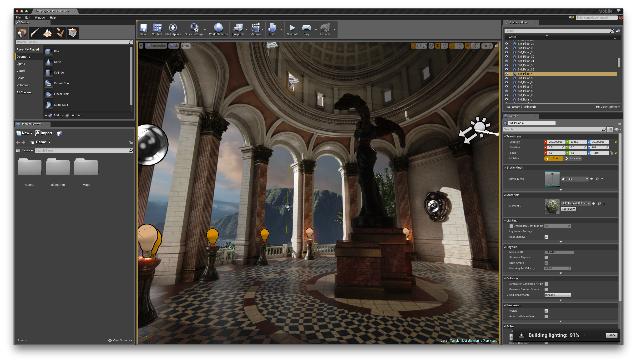Click the Matinee editor icon
This screenshot has height=364, width=637.
255,28
